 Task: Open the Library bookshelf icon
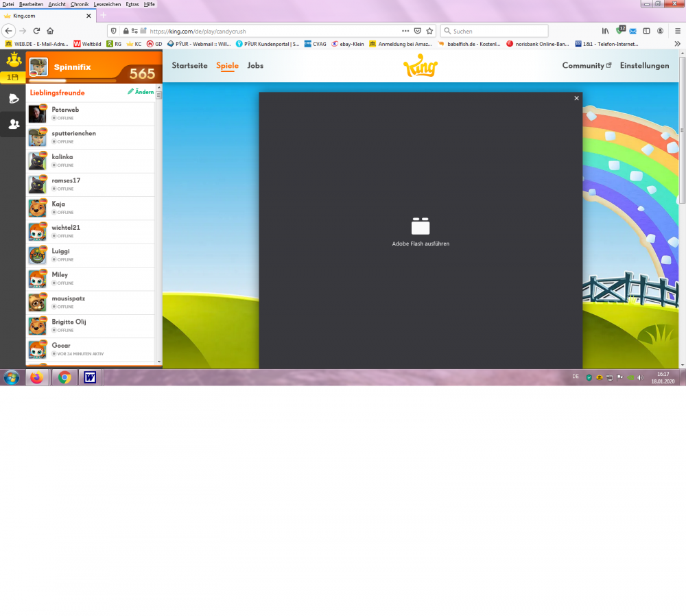[606, 31]
